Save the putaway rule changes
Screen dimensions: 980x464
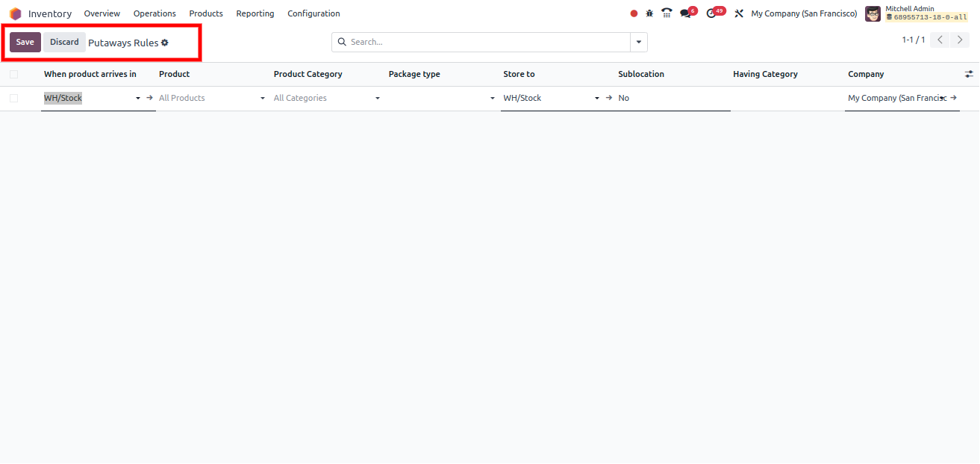25,42
